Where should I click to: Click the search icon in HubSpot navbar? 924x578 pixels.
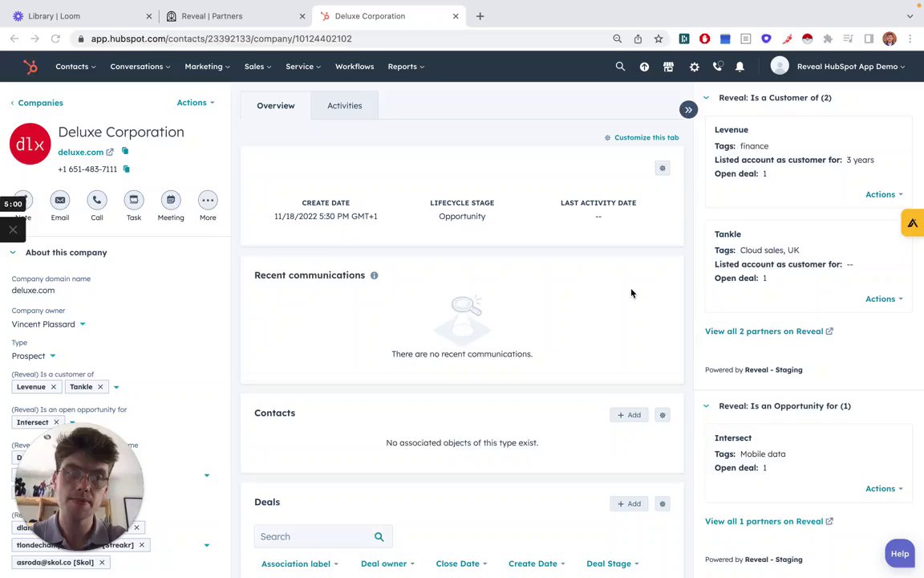[620, 67]
